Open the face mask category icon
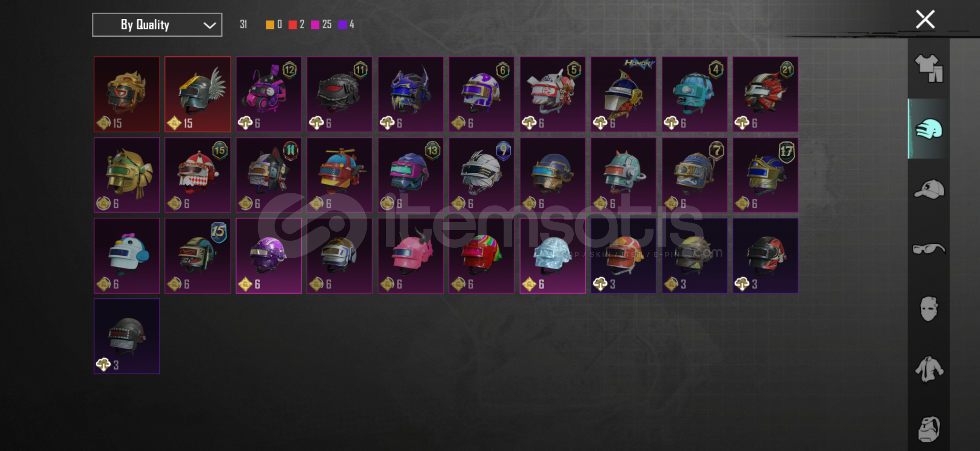Screen dimensions: 980x451 point(929,309)
